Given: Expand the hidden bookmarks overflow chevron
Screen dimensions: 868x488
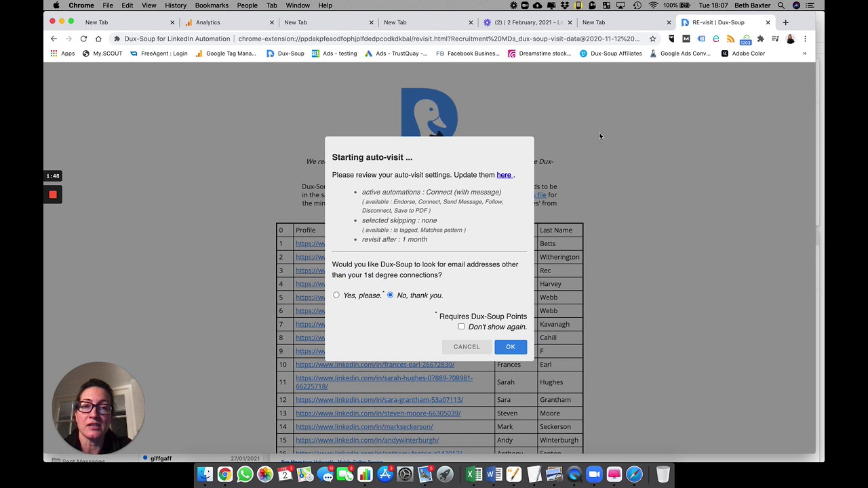Looking at the screenshot, I should click(x=804, y=54).
